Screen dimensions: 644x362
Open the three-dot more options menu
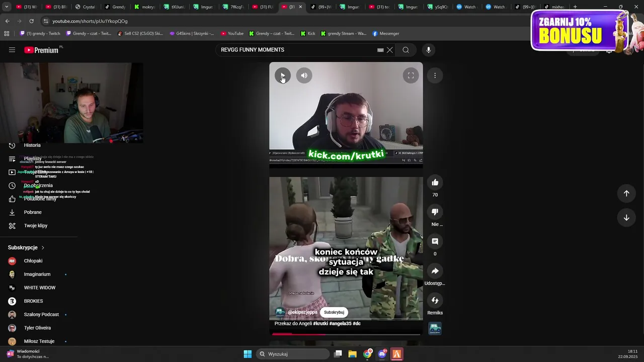pos(435,75)
